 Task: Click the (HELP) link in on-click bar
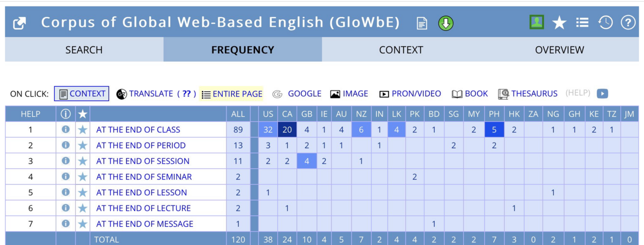(x=577, y=93)
